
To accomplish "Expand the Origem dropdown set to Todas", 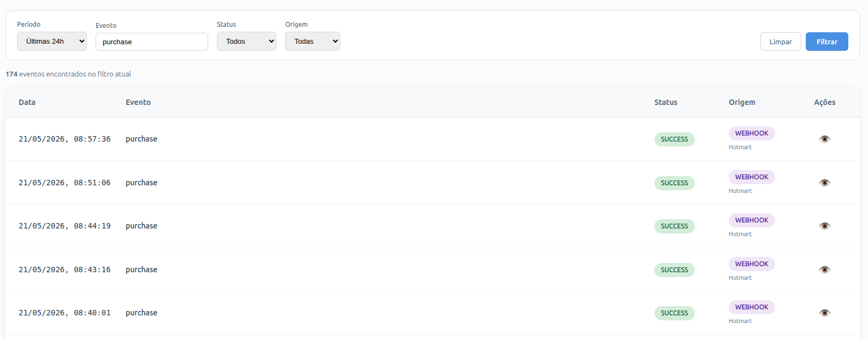I will coord(312,42).
